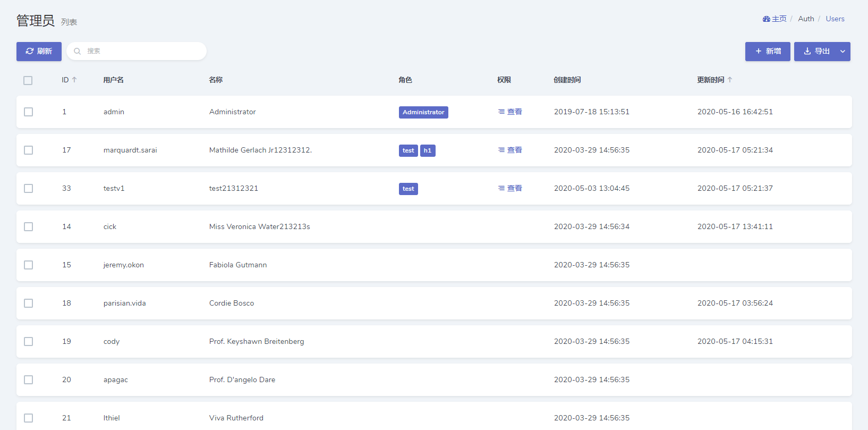Click the Administrator role badge

point(423,112)
